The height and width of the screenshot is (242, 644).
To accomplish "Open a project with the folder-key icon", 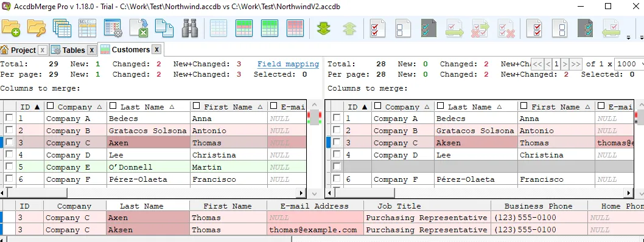I will coord(37,28).
